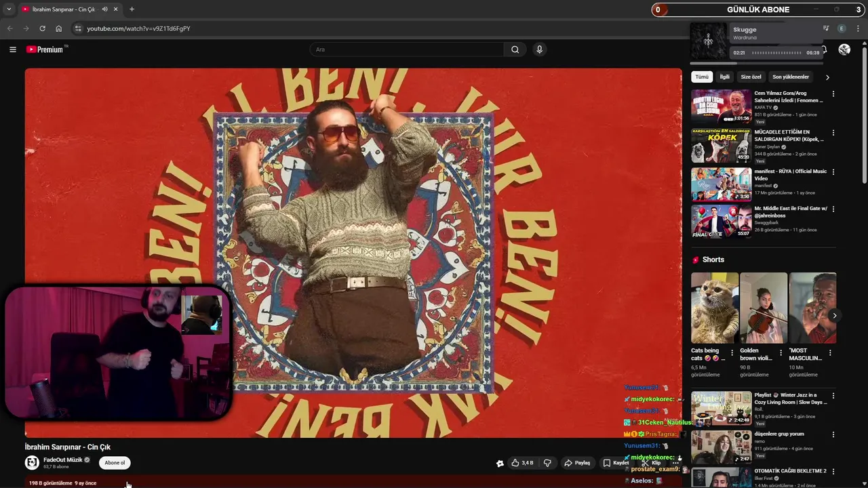Open 'düşenlere grup yorum' video
The width and height of the screenshot is (868, 488).
(721, 447)
